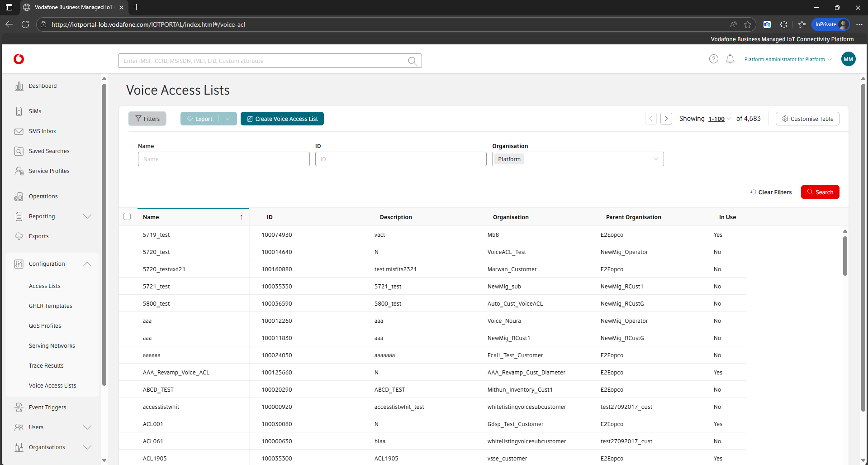Viewport: 868px width, 465px height.
Task: Click the browser refresh icon
Action: point(25,24)
